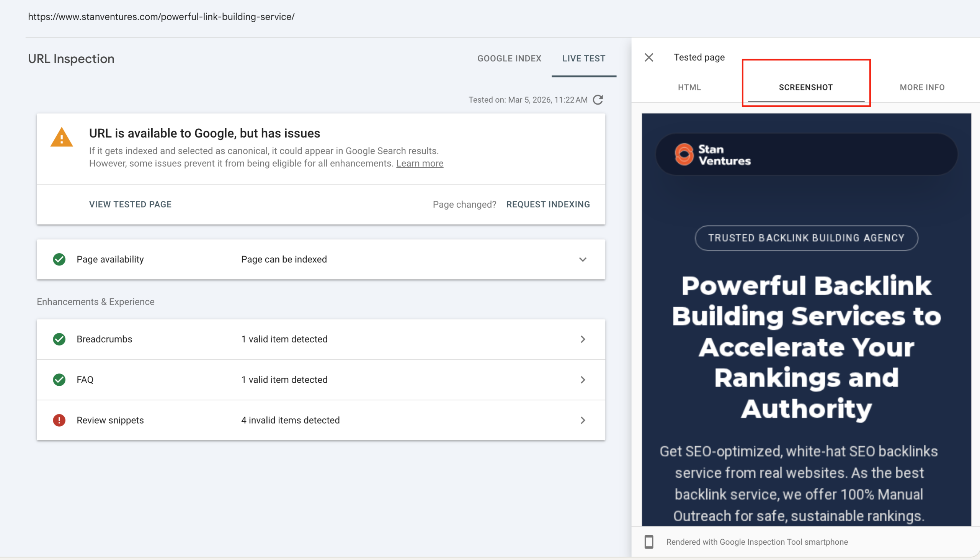980x560 pixels.
Task: Click the red error icon beside Review snippets
Action: coord(59,421)
